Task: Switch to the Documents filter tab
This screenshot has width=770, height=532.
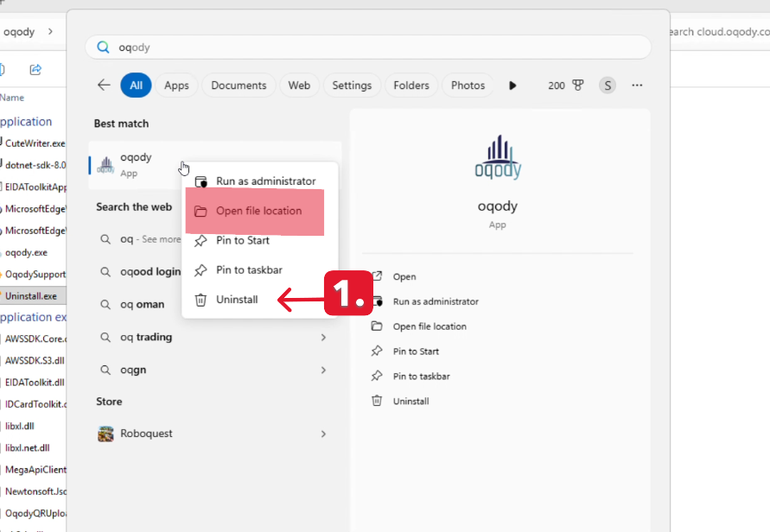Action: coord(239,85)
